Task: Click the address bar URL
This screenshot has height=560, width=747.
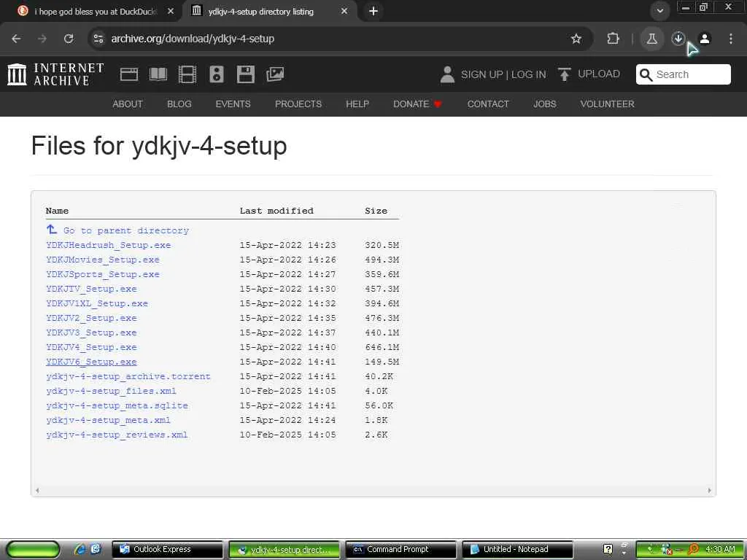Action: point(193,39)
